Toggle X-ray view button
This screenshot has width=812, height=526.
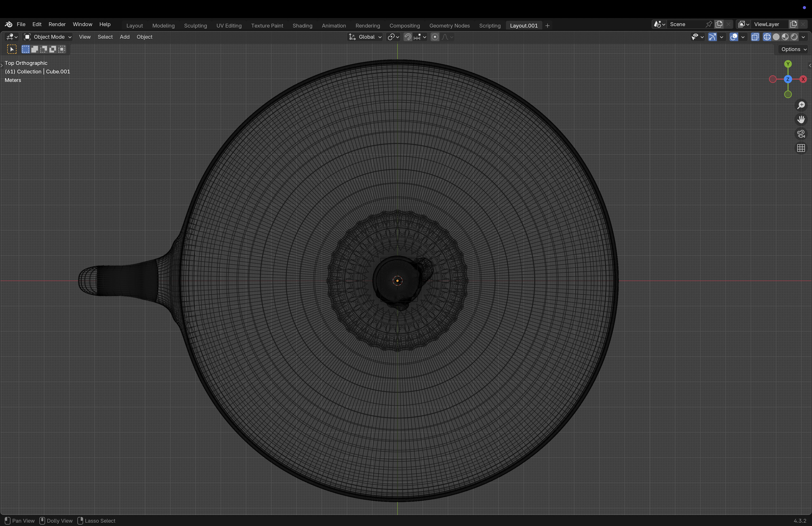[755, 37]
